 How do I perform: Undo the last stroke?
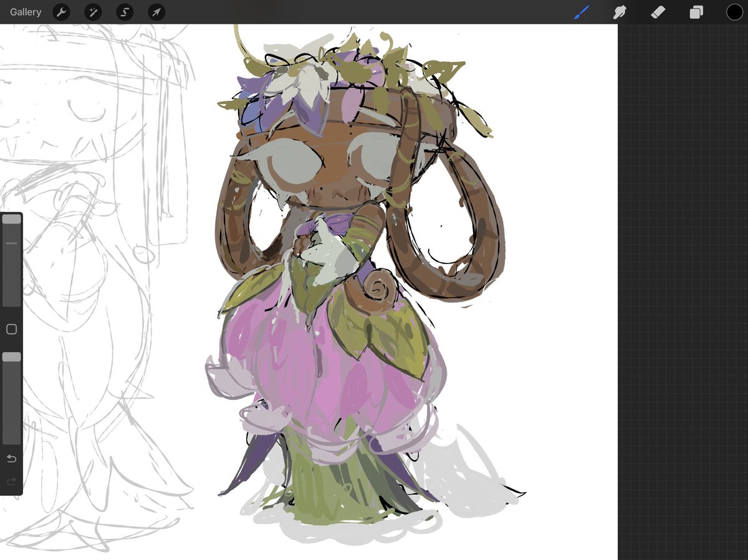point(11,459)
